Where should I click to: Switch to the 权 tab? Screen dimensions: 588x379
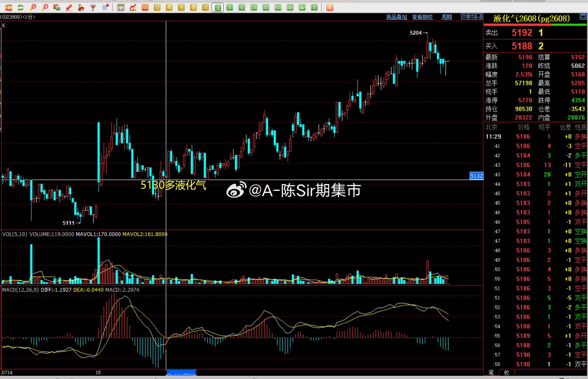507,373
